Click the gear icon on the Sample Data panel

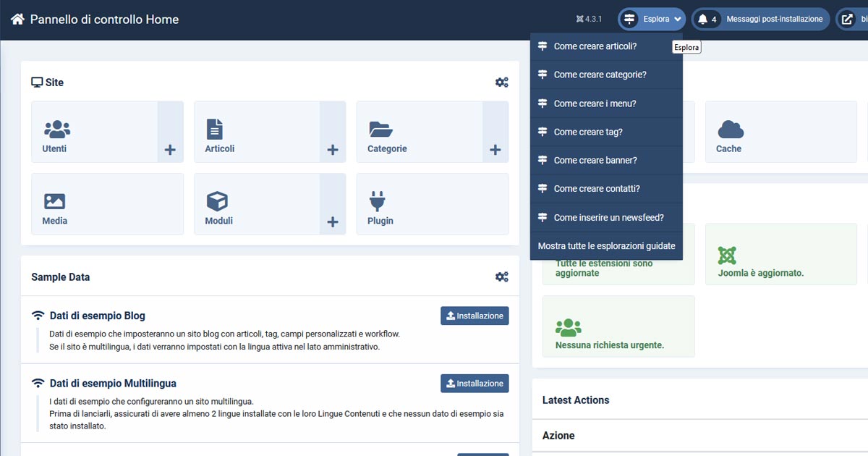(x=502, y=276)
